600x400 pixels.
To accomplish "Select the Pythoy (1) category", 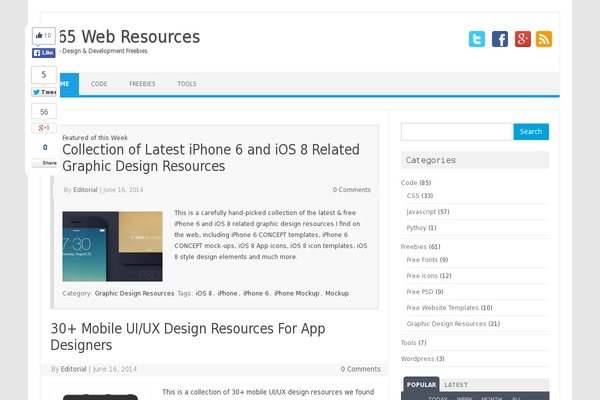I will (421, 228).
